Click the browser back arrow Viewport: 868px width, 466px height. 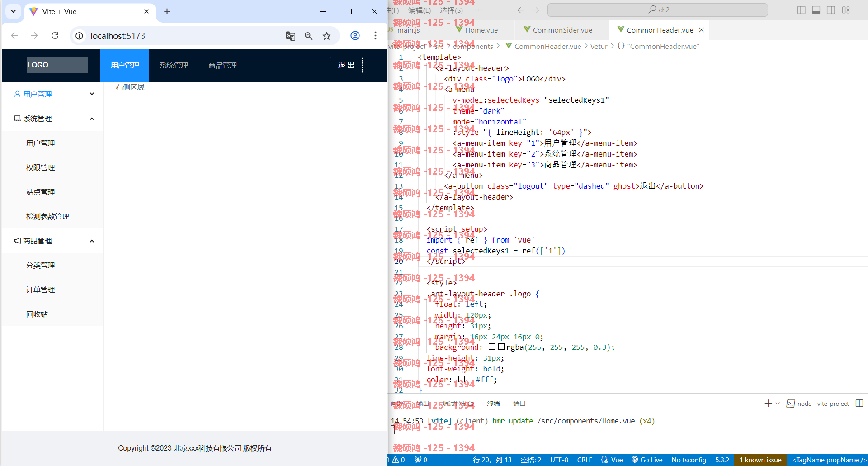click(14, 36)
